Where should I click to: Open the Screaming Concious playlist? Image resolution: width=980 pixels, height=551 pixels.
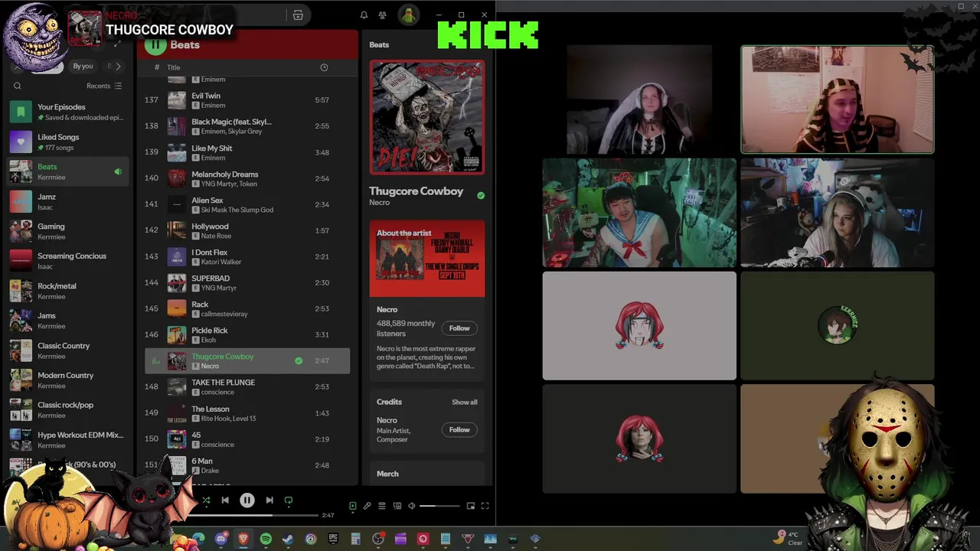[x=69, y=261]
